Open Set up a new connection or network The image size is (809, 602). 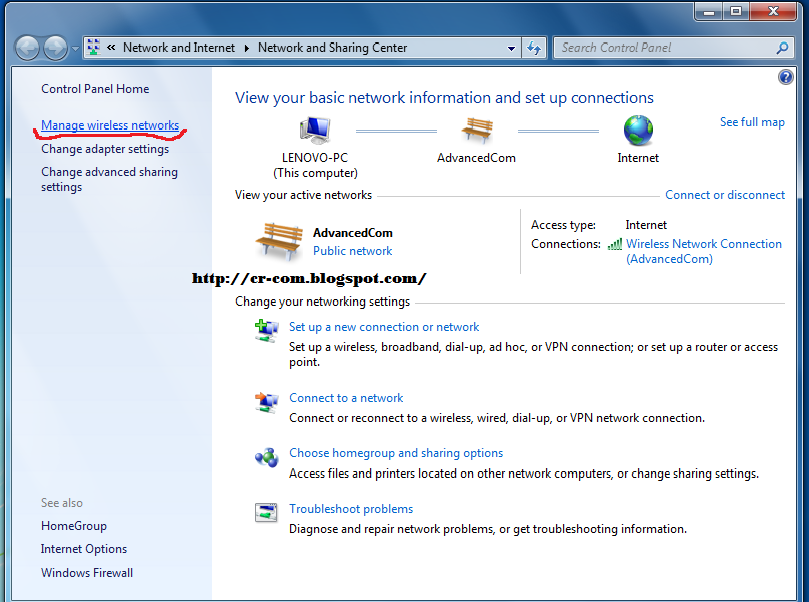(x=384, y=327)
